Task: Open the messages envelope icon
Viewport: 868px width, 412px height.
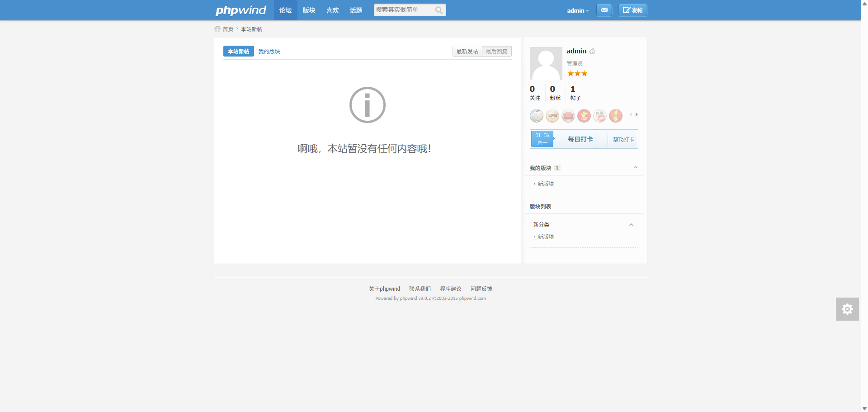Action: [604, 10]
